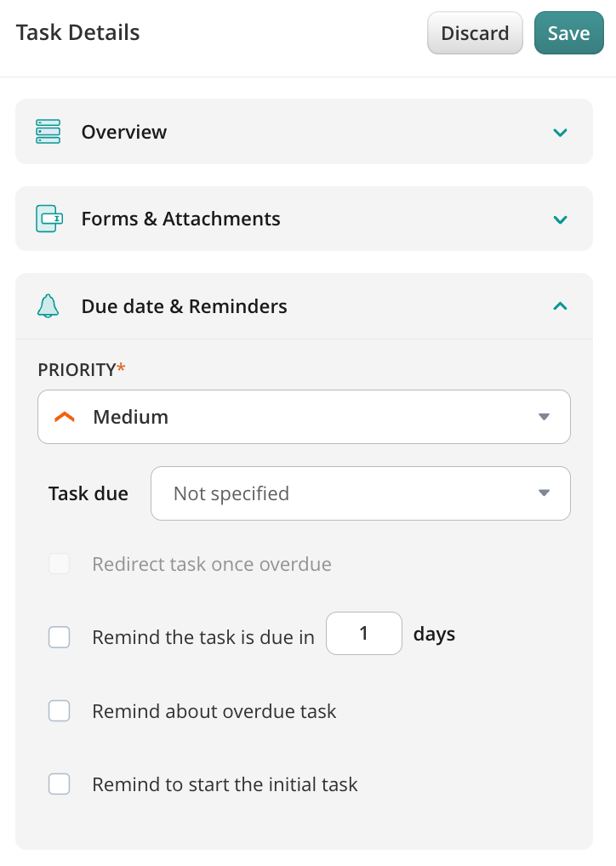Enable Remind the task is due checkbox
The image size is (616, 866).
tap(60, 636)
